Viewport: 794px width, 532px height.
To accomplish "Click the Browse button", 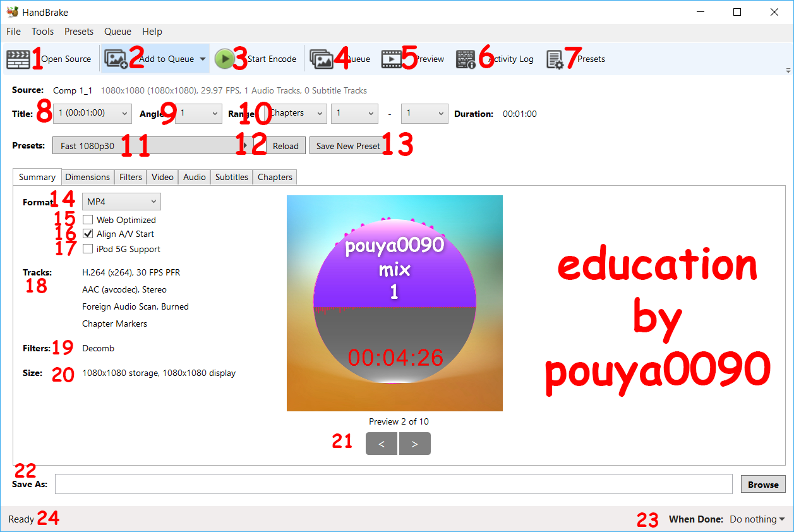I will (x=763, y=485).
